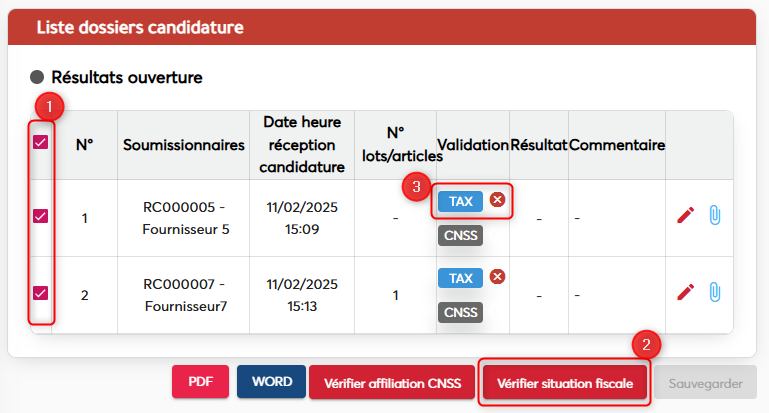This screenshot has width=769, height=413.
Task: Export the list as WORD
Action: 271,381
